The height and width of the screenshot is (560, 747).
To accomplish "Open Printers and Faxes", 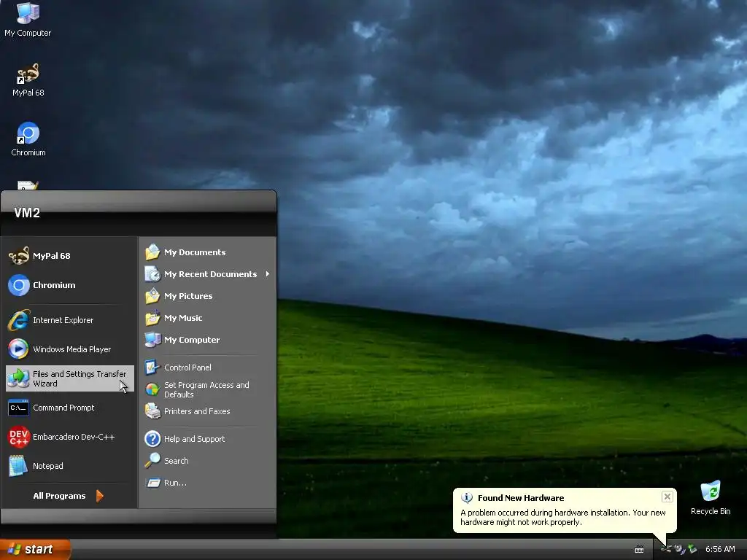I will (x=208, y=411).
